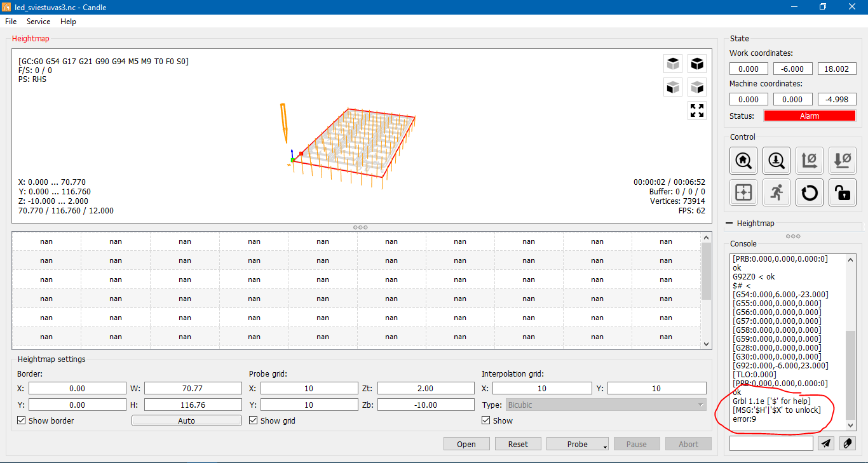Collapse the Heightmap panel in sidebar

coord(729,224)
